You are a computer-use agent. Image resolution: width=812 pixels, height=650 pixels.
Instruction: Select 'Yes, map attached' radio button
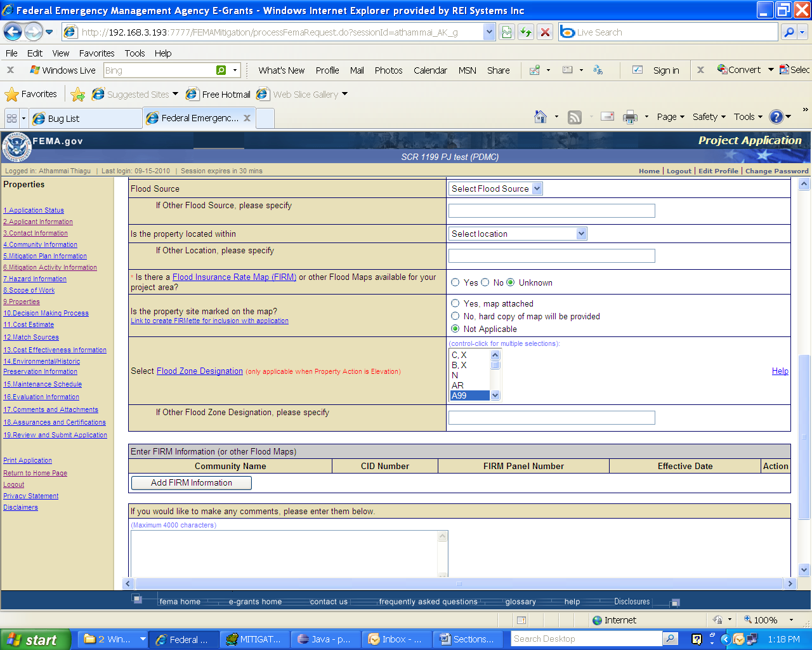455,303
